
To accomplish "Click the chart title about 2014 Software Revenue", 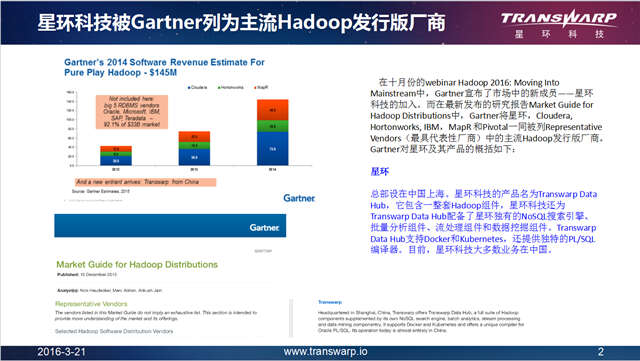I will click(x=164, y=67).
